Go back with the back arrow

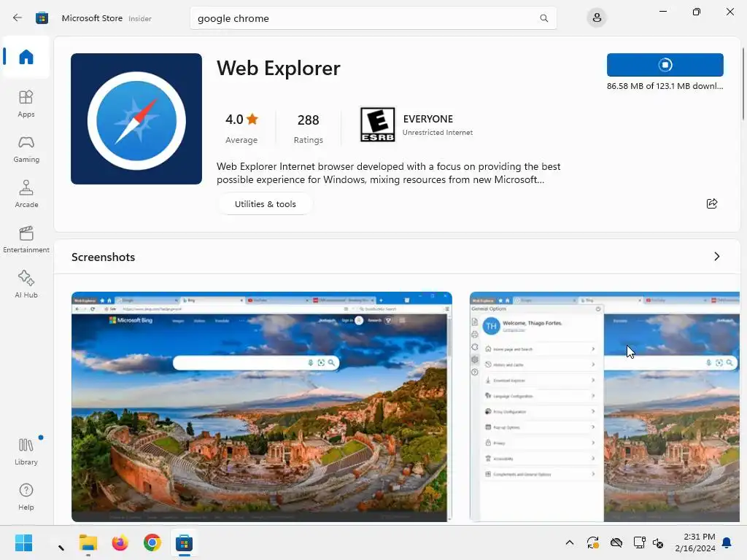tap(18, 18)
